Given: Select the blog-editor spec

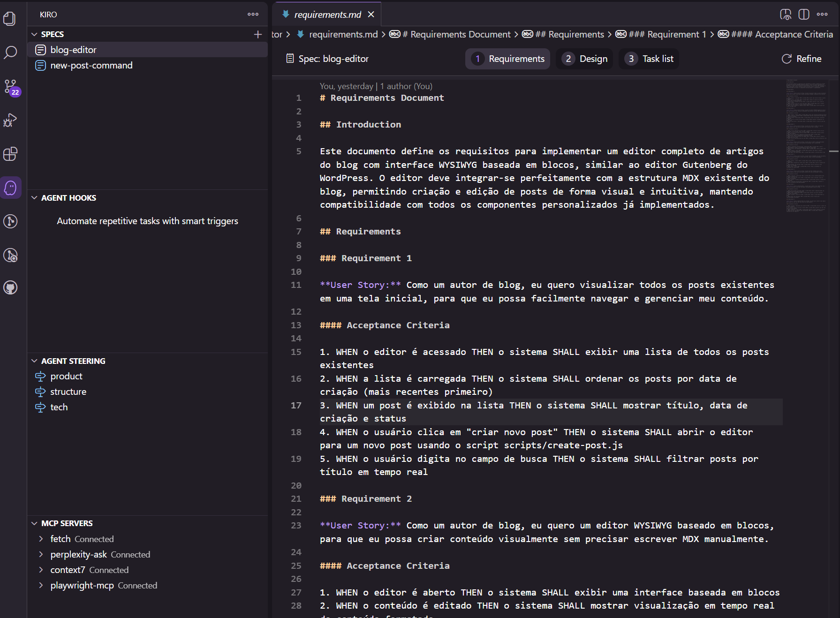Looking at the screenshot, I should tap(147, 50).
